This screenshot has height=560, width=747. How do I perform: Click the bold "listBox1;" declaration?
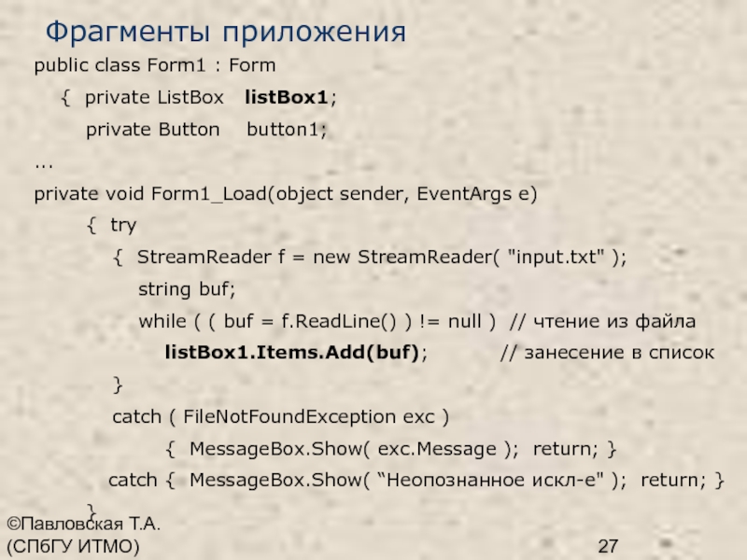pos(290,97)
